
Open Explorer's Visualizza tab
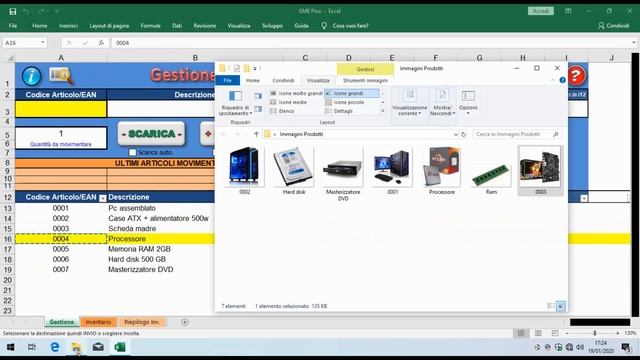click(x=318, y=80)
